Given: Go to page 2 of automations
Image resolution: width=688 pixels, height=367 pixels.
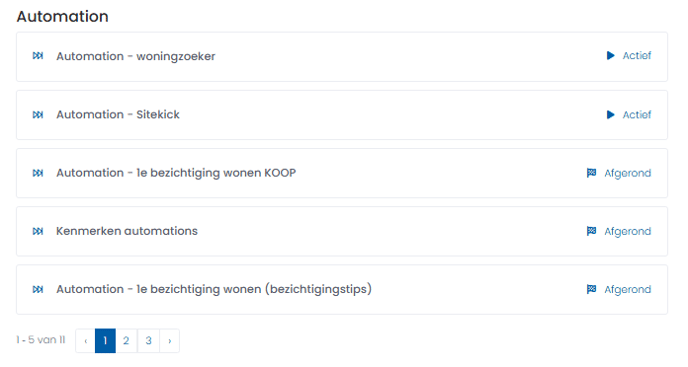Looking at the screenshot, I should point(126,341).
